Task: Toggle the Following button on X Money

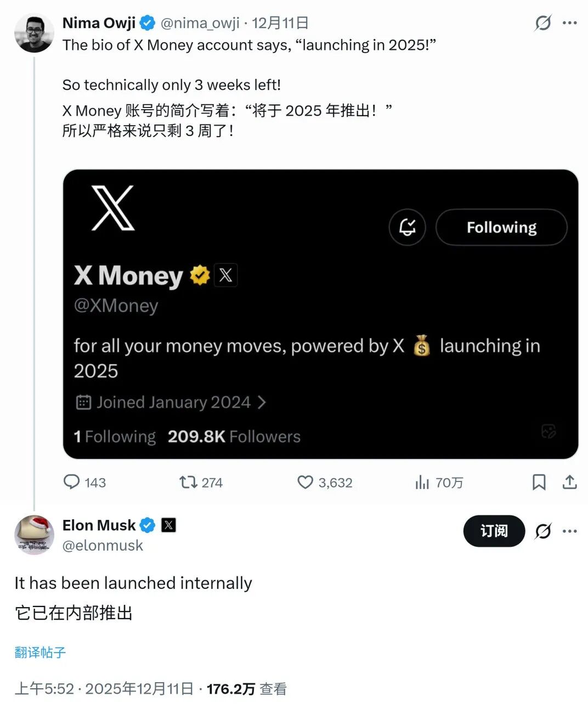Action: pyautogui.click(x=501, y=227)
